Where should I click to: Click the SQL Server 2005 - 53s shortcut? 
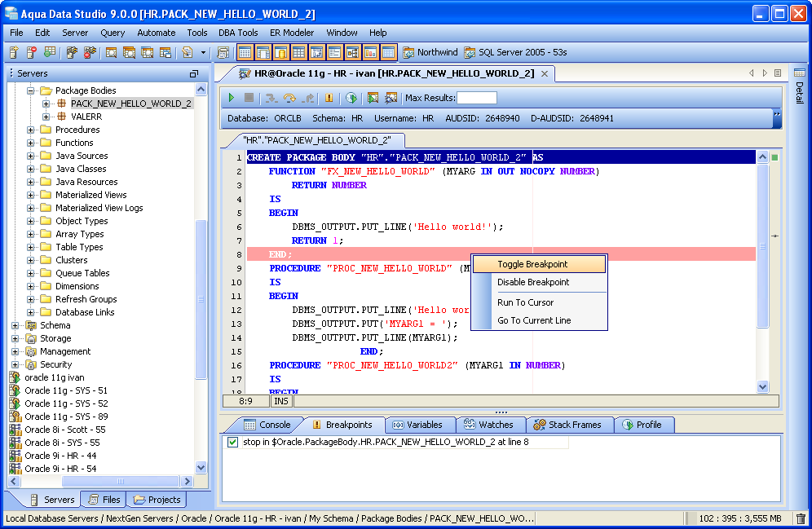click(515, 53)
